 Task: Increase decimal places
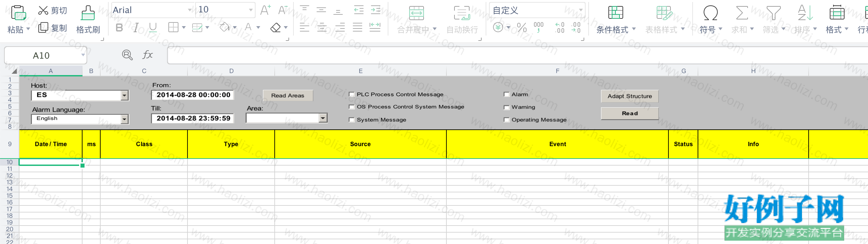560,27
